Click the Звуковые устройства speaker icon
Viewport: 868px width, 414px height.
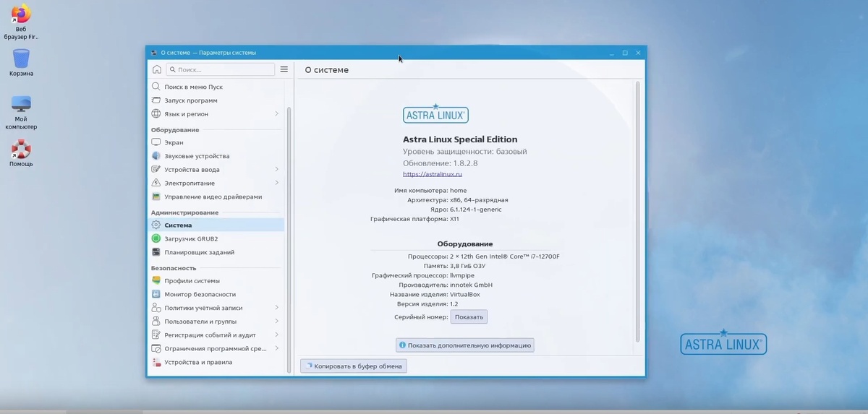pyautogui.click(x=156, y=156)
